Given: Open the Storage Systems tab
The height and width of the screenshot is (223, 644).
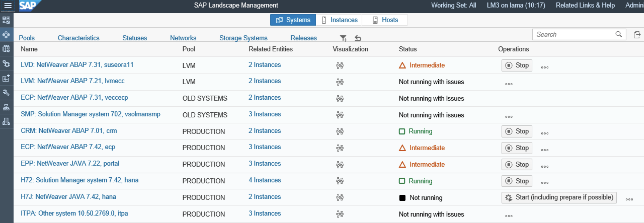Looking at the screenshot, I should [x=243, y=38].
